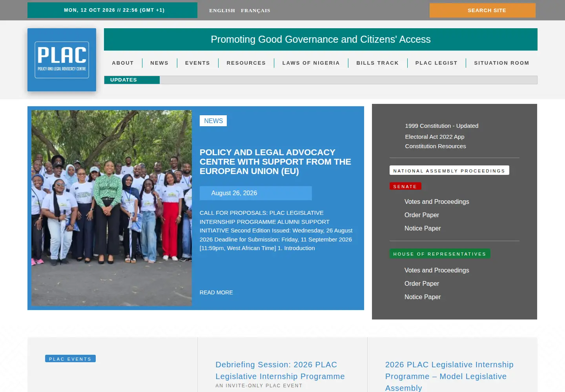Open the About menu

click(123, 63)
